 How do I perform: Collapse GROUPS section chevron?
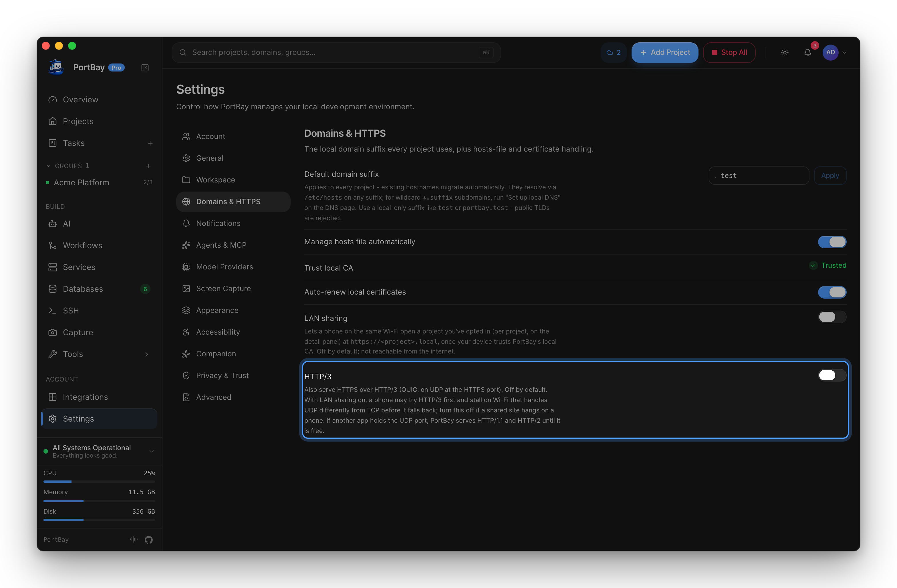(48, 166)
